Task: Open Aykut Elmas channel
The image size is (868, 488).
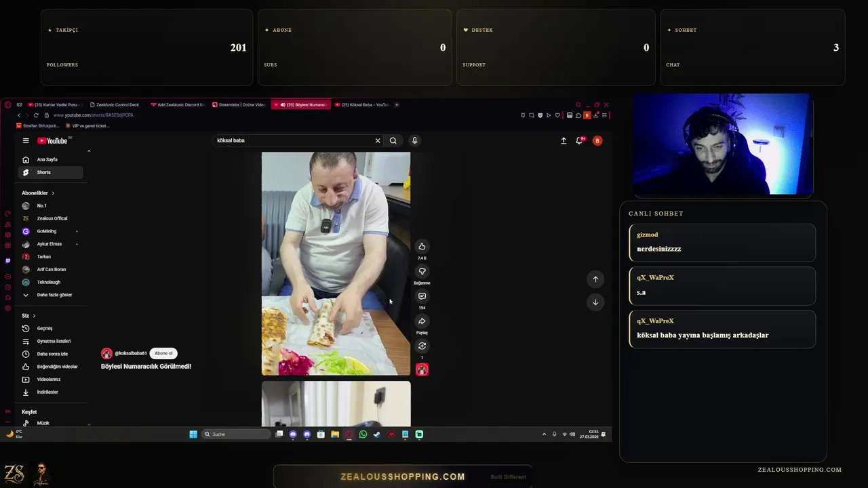Action: tap(51, 244)
